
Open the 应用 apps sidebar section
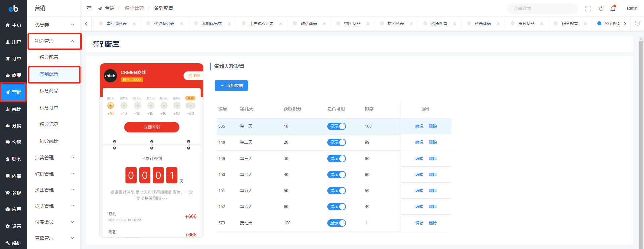[x=13, y=209]
